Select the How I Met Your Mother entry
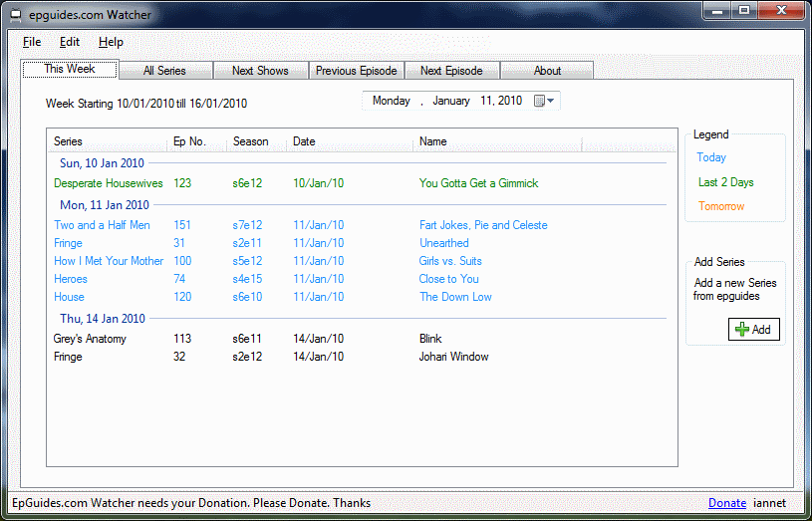Image resolution: width=812 pixels, height=521 pixels. (x=108, y=261)
